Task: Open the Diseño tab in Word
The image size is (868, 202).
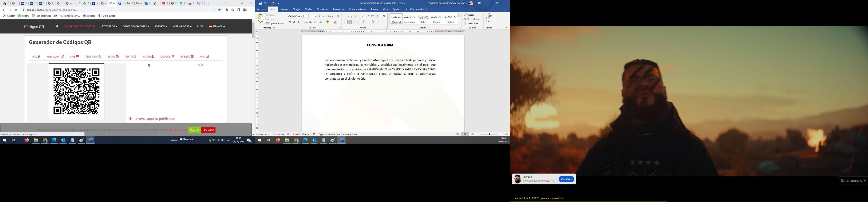Action: tap(308, 9)
